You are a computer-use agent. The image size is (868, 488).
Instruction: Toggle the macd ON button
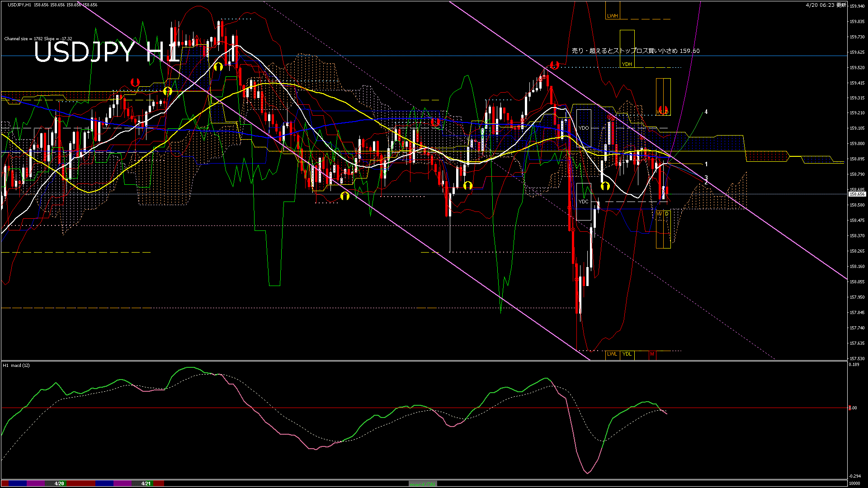pyautogui.click(x=423, y=484)
